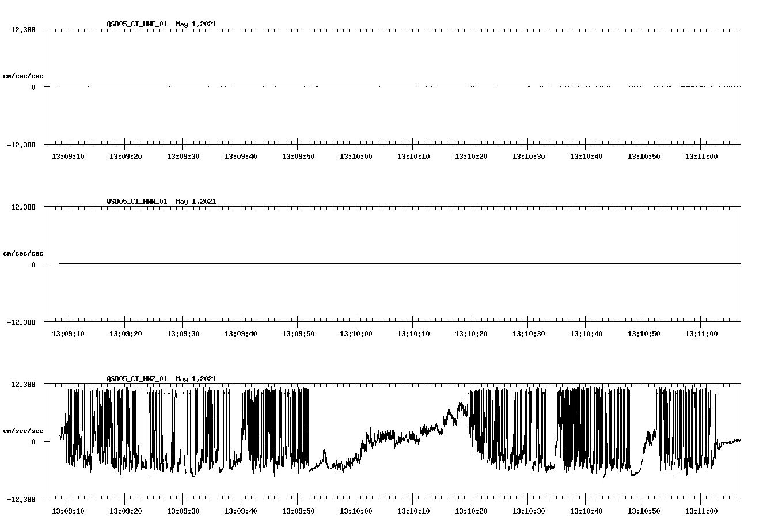Click the 13:10:00 timestamp under the top plot

(x=355, y=155)
